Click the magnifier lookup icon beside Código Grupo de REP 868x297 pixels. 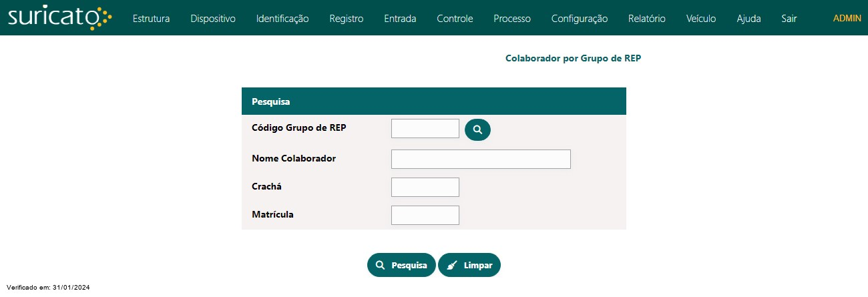click(x=477, y=129)
